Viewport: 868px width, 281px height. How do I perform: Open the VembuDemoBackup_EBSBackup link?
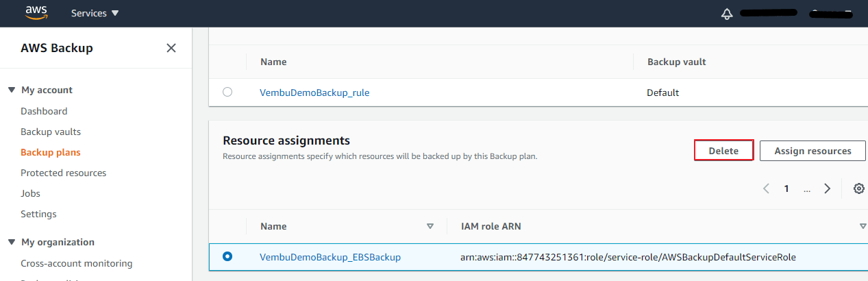coord(330,257)
